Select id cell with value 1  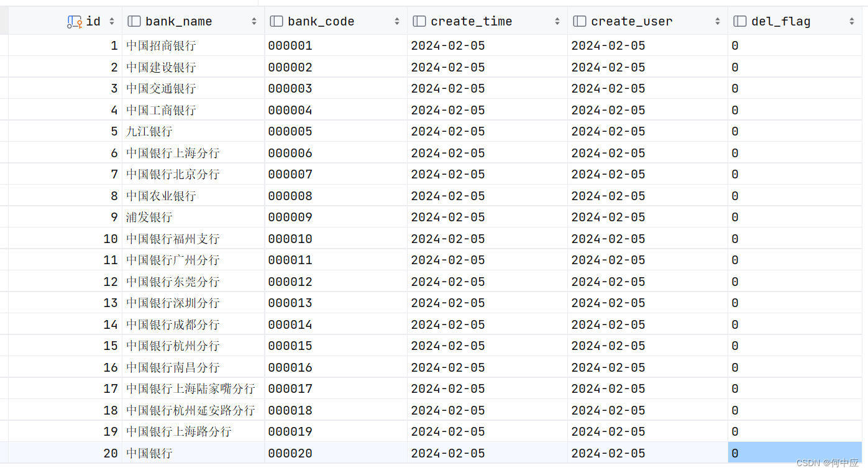pyautogui.click(x=65, y=45)
